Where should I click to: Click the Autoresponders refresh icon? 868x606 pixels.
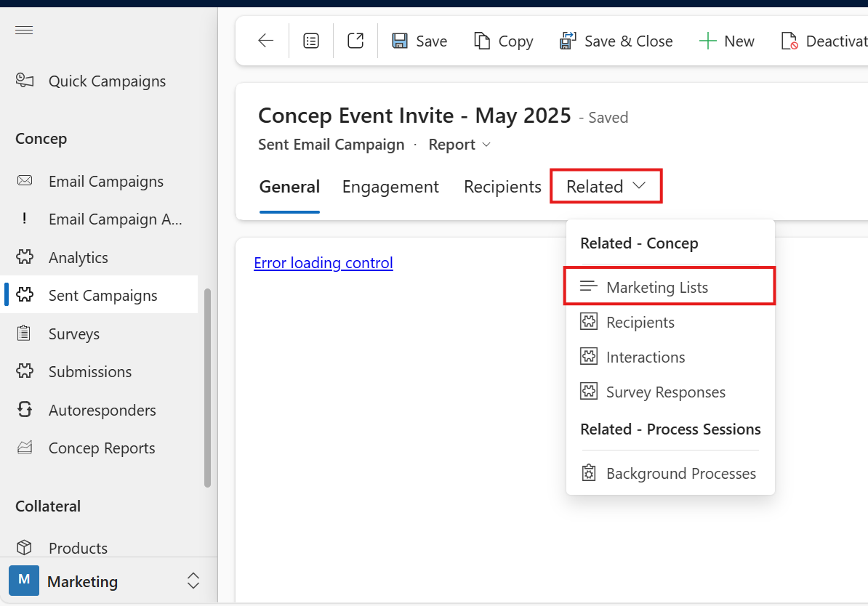(25, 410)
